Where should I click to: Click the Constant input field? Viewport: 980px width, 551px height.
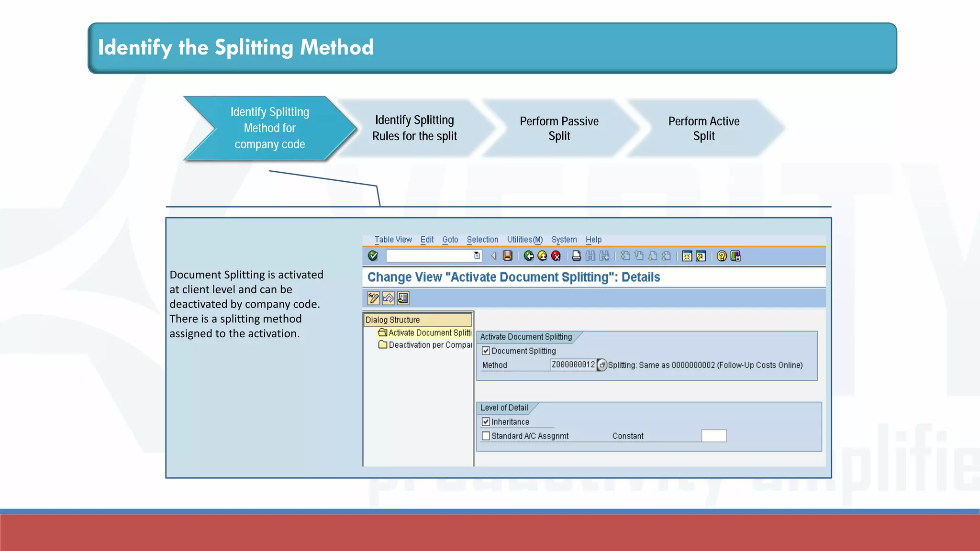pos(714,436)
